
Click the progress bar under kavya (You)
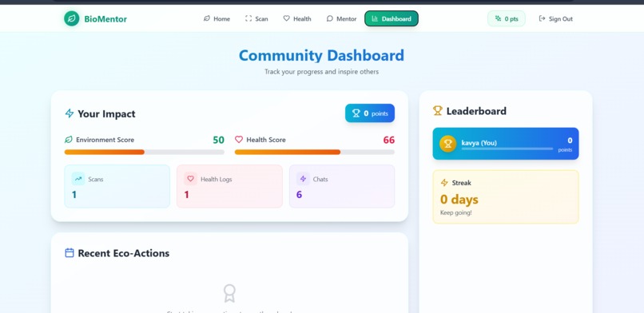click(507, 149)
